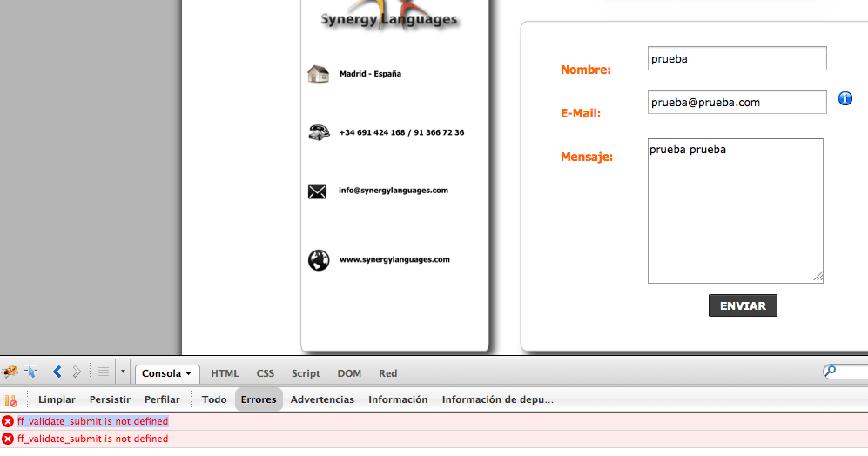
Task: Start profiling with Perfilar
Action: coord(162,399)
